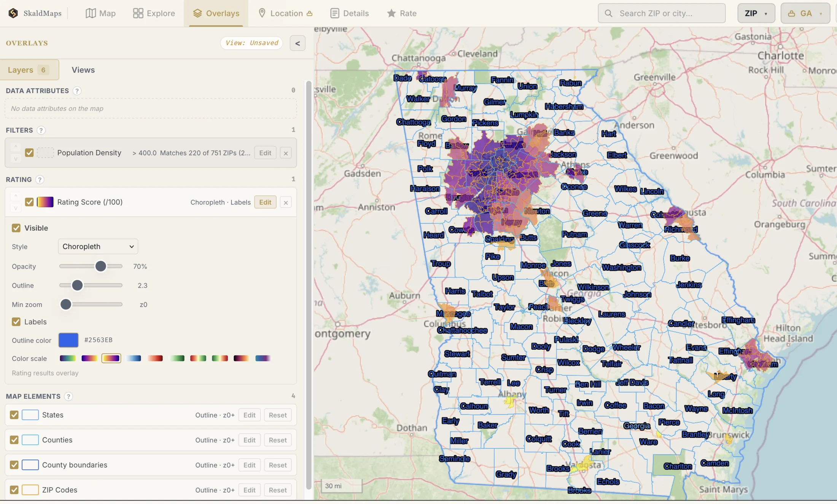Screen dimensions: 837x504
Task: Remove the Rating Score layer
Action: pyautogui.click(x=286, y=202)
